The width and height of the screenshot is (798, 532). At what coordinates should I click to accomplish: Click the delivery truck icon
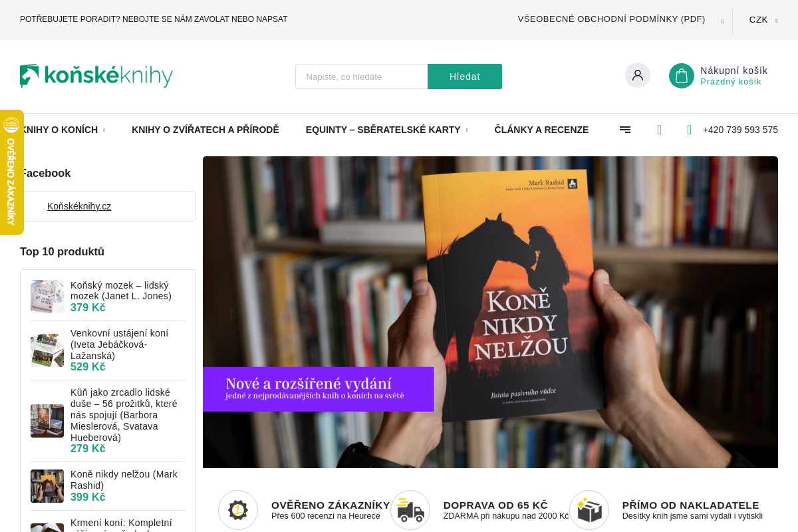coord(410,510)
